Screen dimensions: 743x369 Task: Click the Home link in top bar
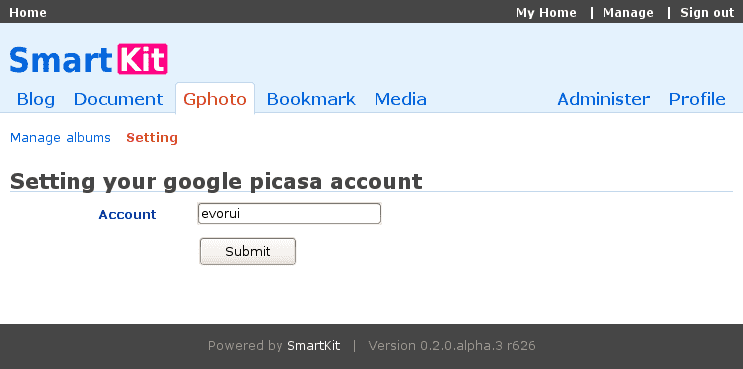point(28,13)
